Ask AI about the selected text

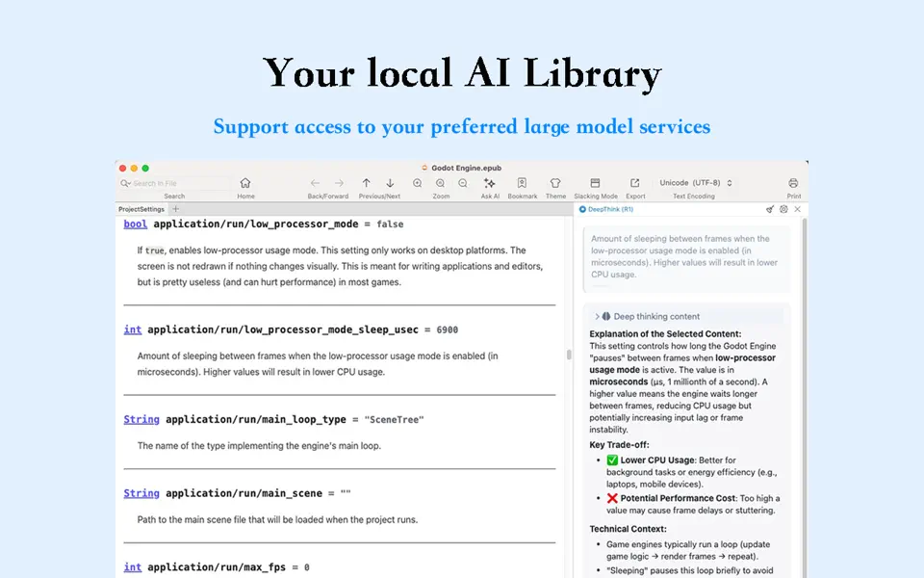(x=490, y=182)
